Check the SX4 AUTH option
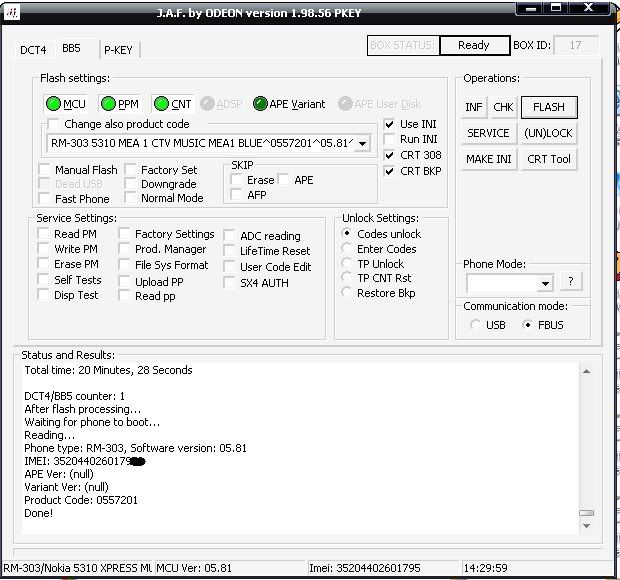This screenshot has width=620, height=580. (229, 283)
